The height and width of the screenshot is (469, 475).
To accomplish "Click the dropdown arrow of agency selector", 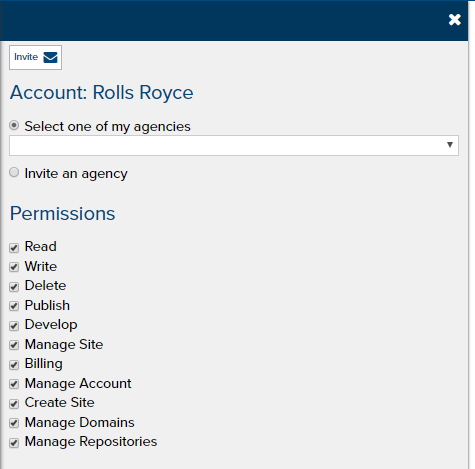I will (450, 145).
